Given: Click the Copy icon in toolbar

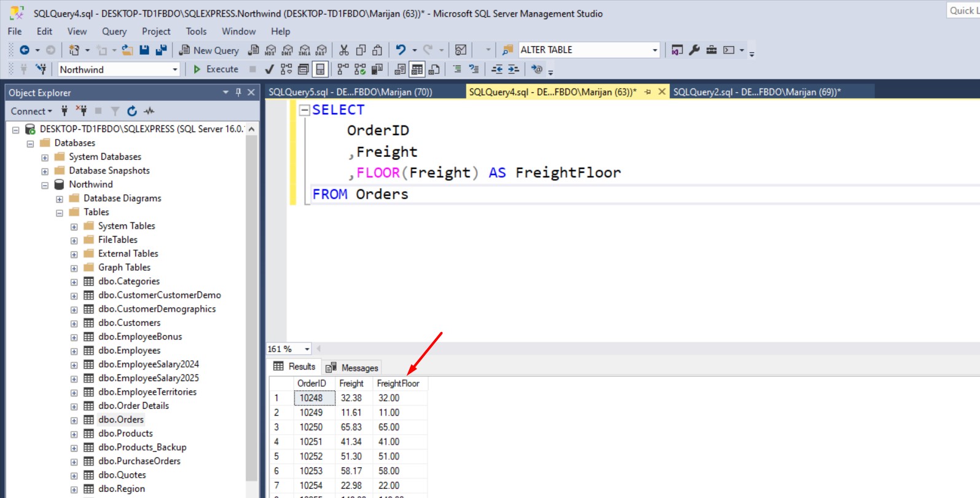Looking at the screenshot, I should 361,50.
